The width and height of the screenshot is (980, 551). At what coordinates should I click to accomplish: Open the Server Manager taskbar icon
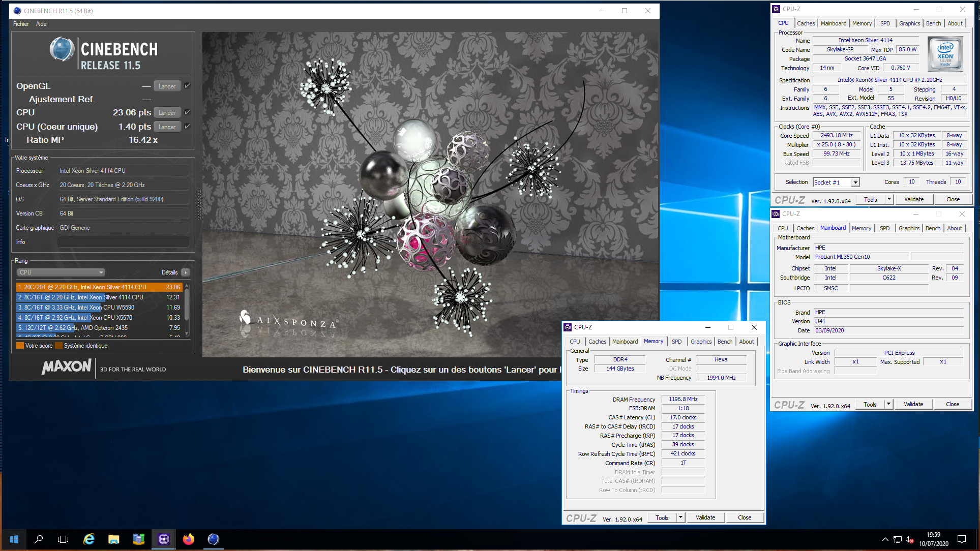138,539
